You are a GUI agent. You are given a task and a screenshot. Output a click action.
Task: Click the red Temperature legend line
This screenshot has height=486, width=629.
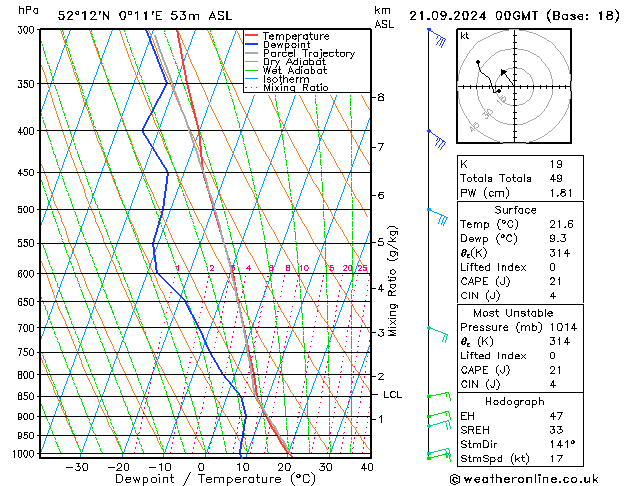tap(251, 36)
